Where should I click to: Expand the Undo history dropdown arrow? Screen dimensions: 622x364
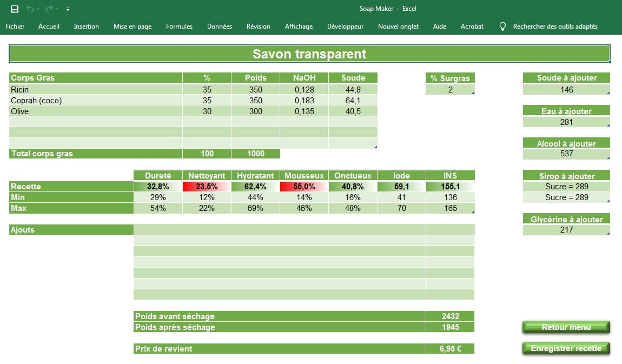tap(39, 9)
